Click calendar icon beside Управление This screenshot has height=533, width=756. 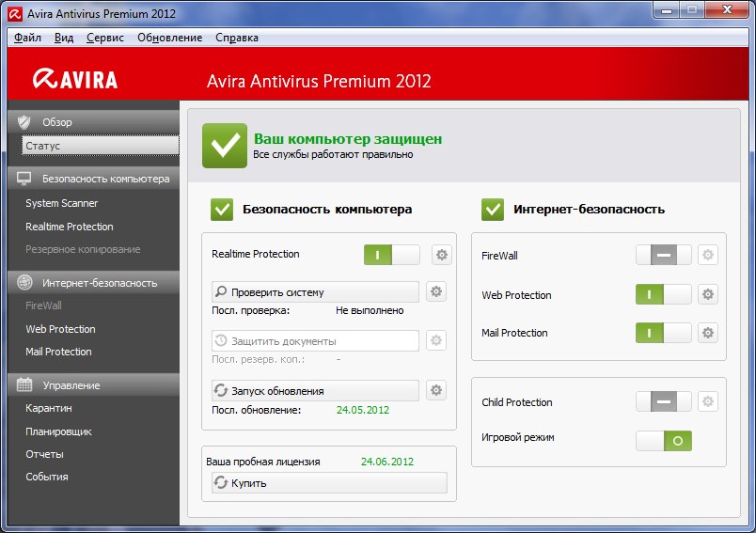pos(24,384)
